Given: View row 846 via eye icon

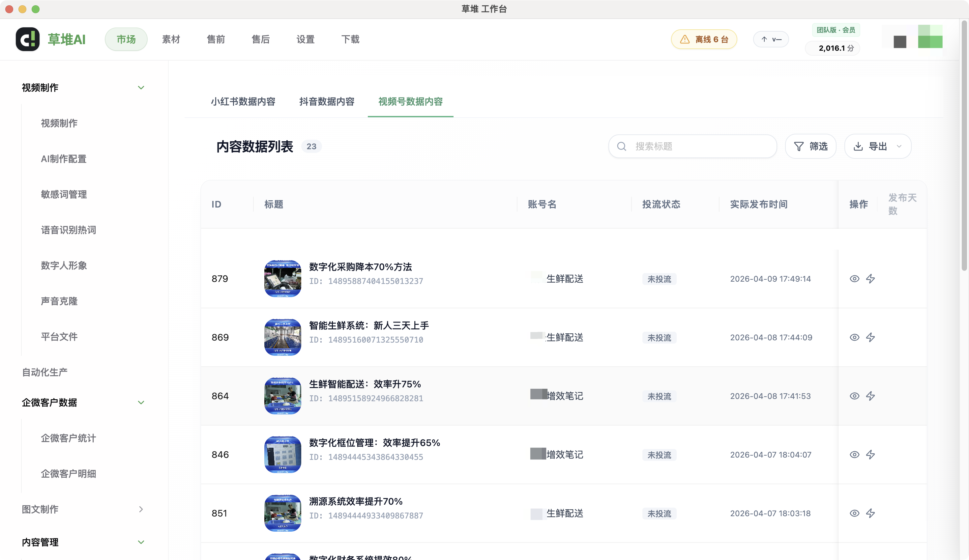Looking at the screenshot, I should pos(854,455).
